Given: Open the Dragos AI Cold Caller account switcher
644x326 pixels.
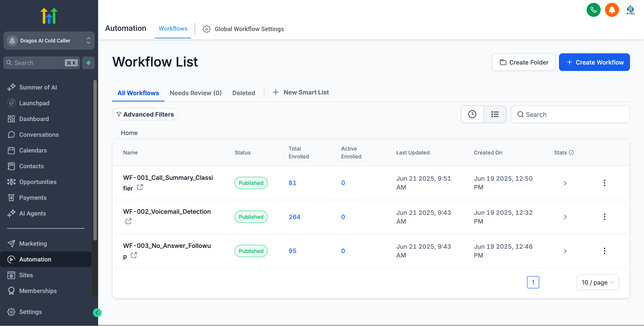Looking at the screenshot, I should click(49, 40).
